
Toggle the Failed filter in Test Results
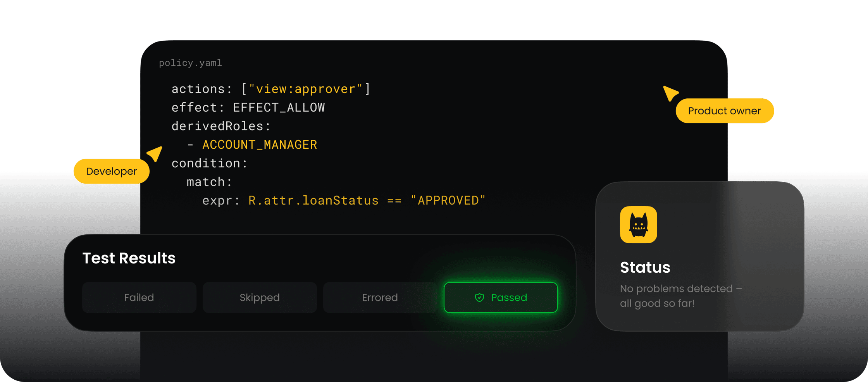tap(139, 298)
